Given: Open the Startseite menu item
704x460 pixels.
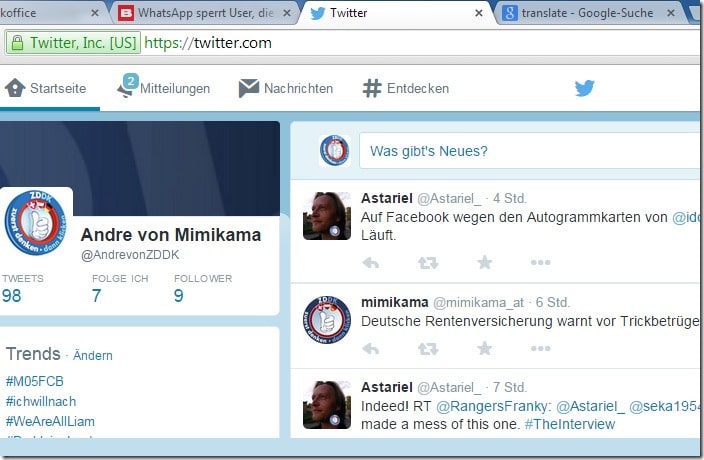Looking at the screenshot, I should pos(58,88).
